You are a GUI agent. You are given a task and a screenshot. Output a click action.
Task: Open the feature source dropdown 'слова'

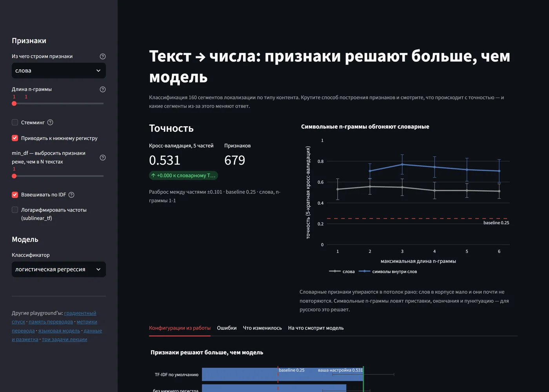click(59, 71)
